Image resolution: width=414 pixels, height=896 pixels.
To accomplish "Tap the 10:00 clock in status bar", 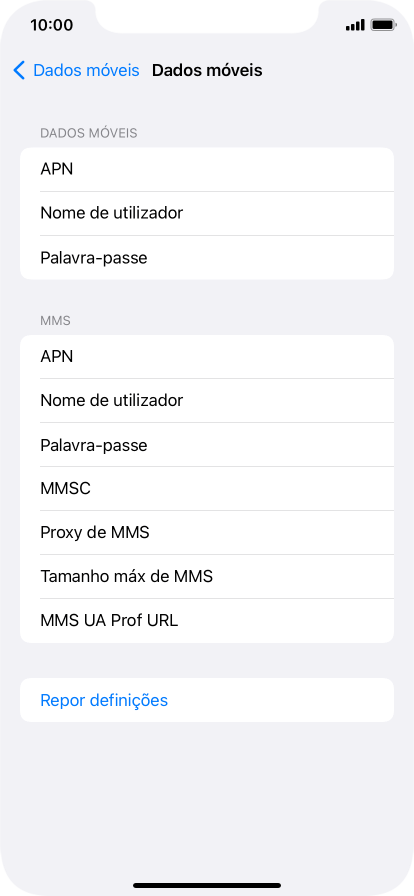I will click(x=51, y=25).
